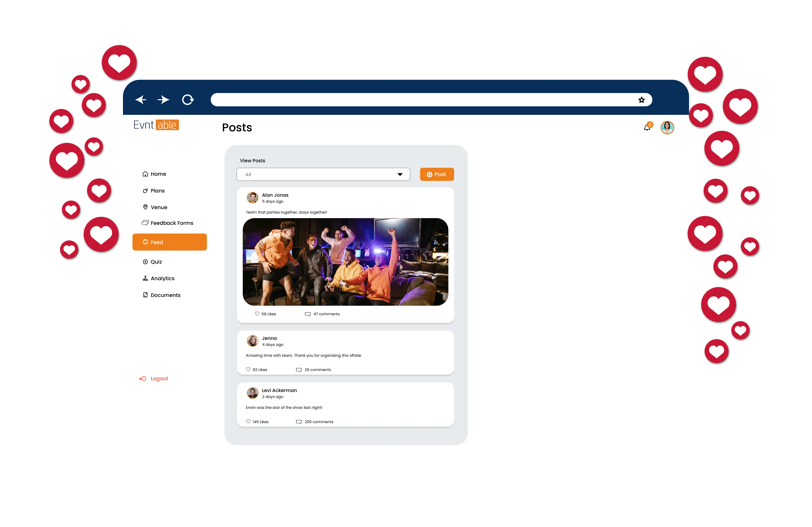The width and height of the screenshot is (812, 527).
Task: Open the Feed section in the sidebar
Action: (x=170, y=242)
